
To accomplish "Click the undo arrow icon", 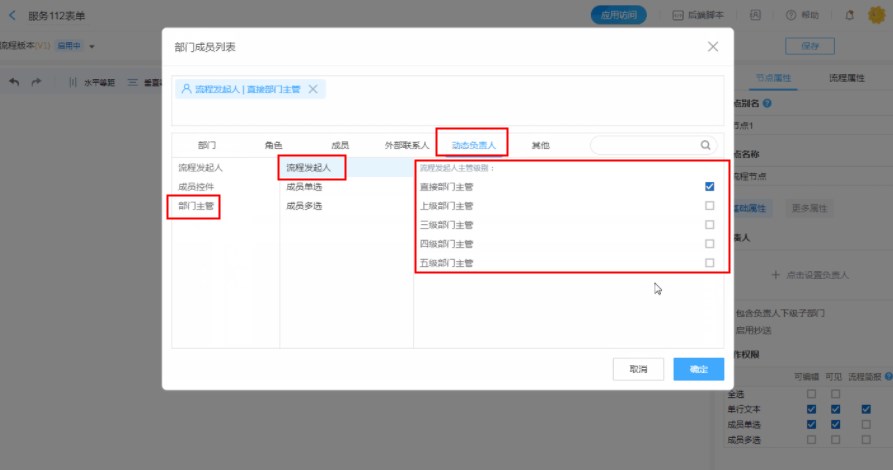I will tap(14, 82).
